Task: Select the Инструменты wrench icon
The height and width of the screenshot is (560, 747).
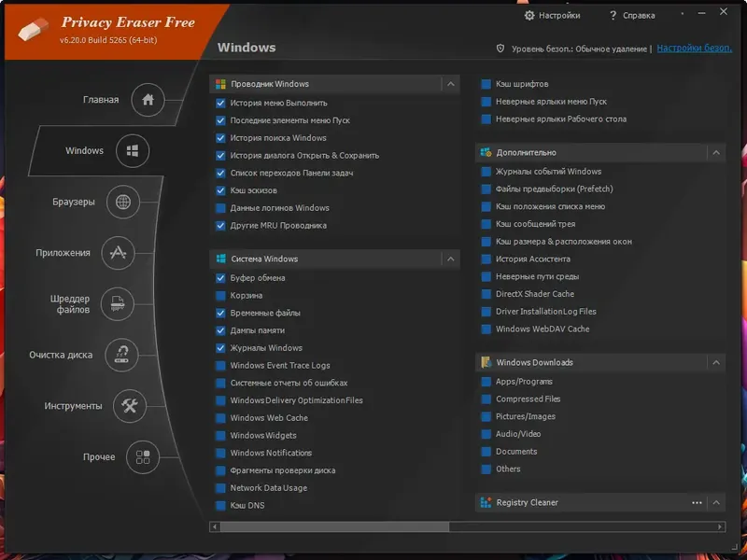Action: pos(130,406)
